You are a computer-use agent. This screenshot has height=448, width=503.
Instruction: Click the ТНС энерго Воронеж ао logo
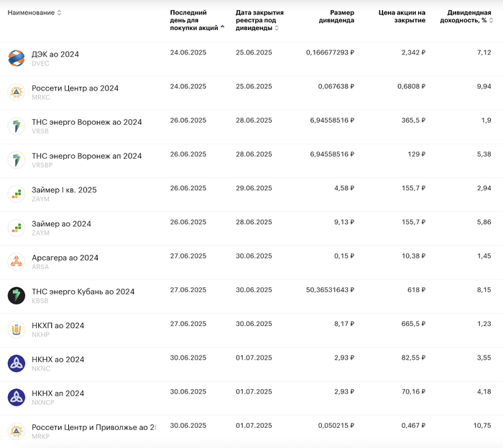coord(16,126)
